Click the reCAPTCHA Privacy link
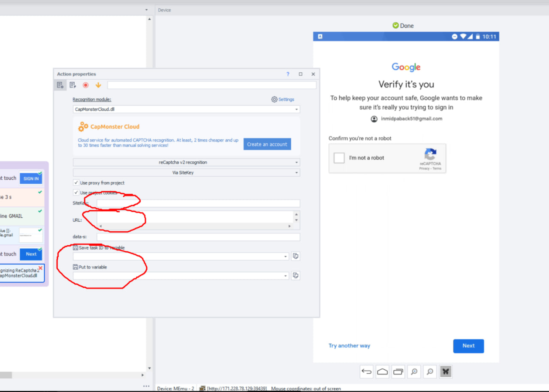Image resolution: width=549 pixels, height=392 pixels. click(x=424, y=169)
